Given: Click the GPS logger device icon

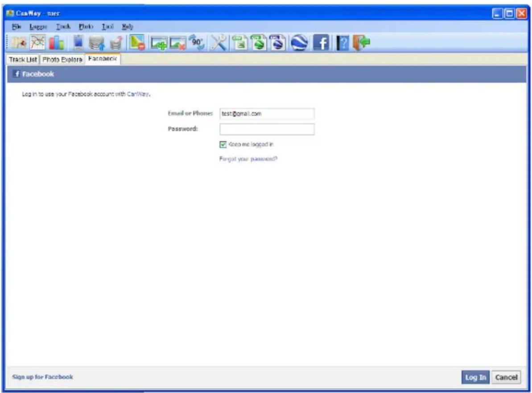Looking at the screenshot, I should 78,43.
